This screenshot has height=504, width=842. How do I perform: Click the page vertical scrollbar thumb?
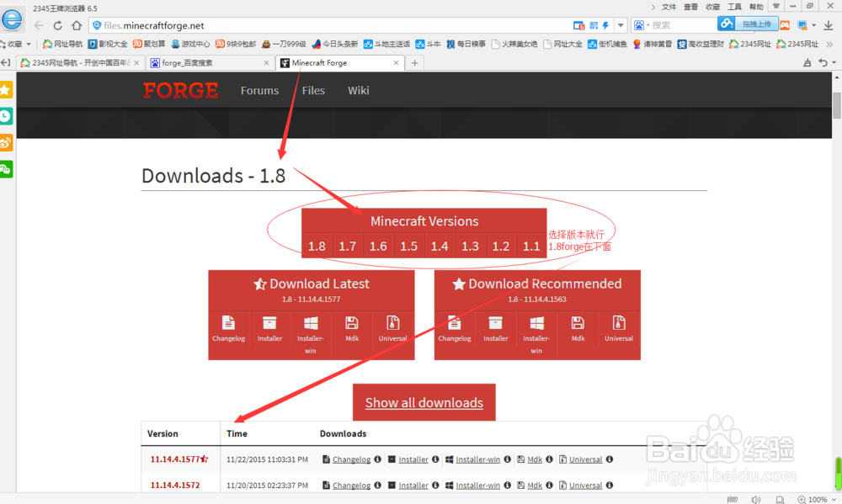pos(837,106)
